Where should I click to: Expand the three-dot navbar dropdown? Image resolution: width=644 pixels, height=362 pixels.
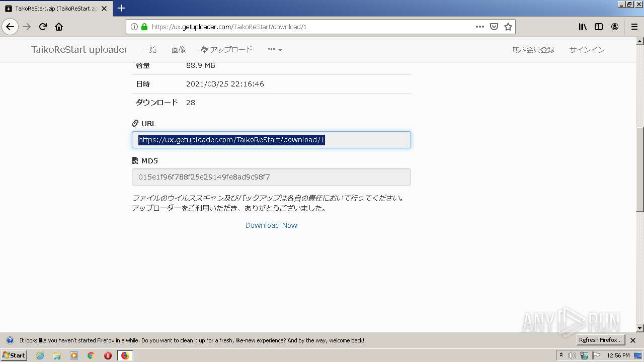[275, 50]
